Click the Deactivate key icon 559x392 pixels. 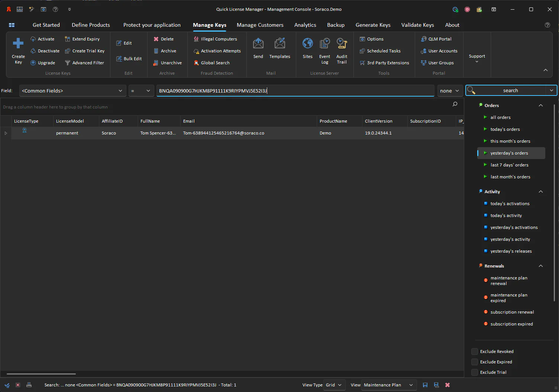coord(33,51)
